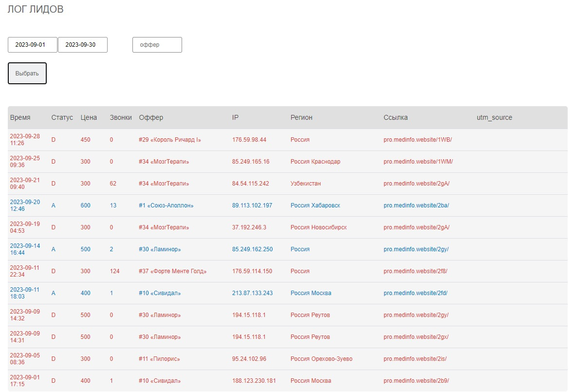Click offer #10 «Сивидал» in the 2023-09-11 row

[x=160, y=293]
